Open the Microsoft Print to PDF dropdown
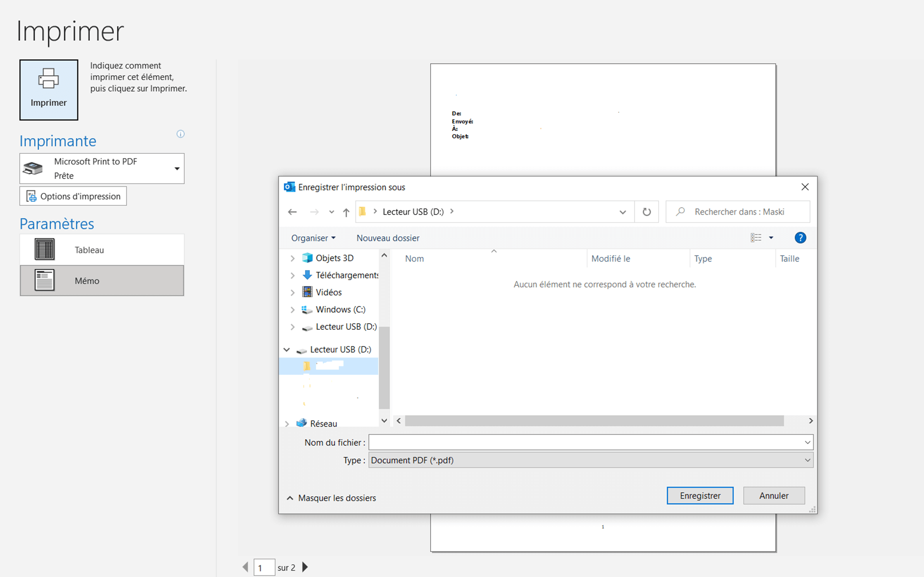Viewport: 924px width, 577px height. tap(176, 168)
